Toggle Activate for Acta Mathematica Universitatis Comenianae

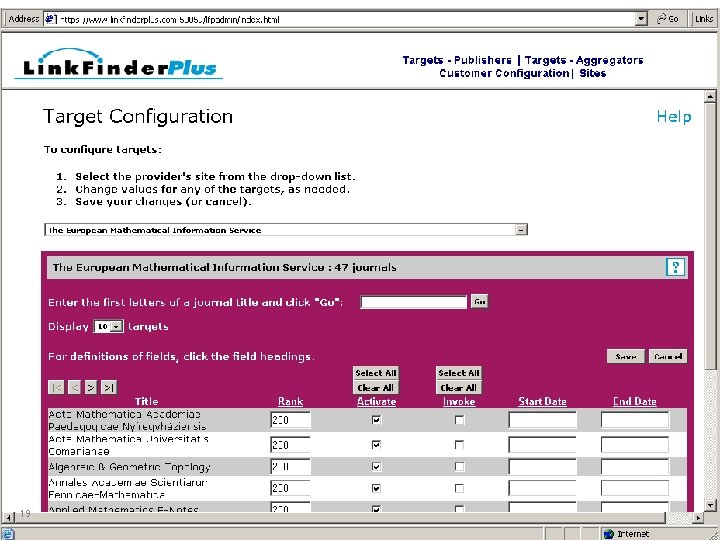pyautogui.click(x=377, y=444)
